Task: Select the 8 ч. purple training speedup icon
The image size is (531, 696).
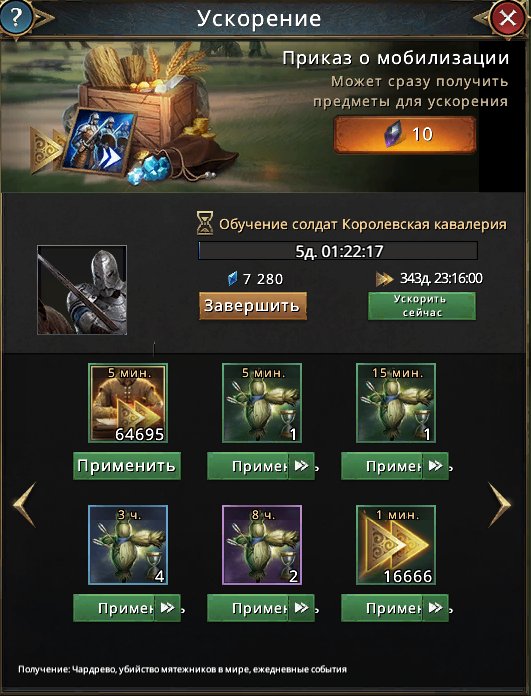Action: tap(262, 545)
